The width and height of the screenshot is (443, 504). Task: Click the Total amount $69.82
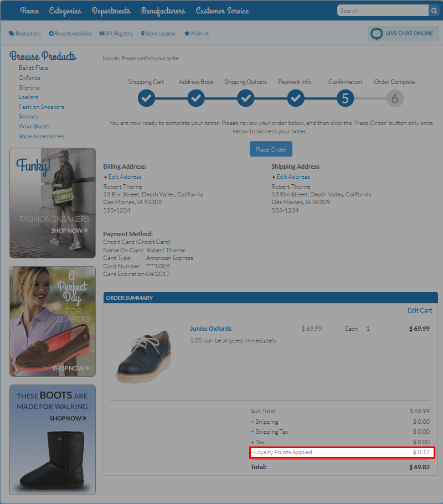[419, 467]
